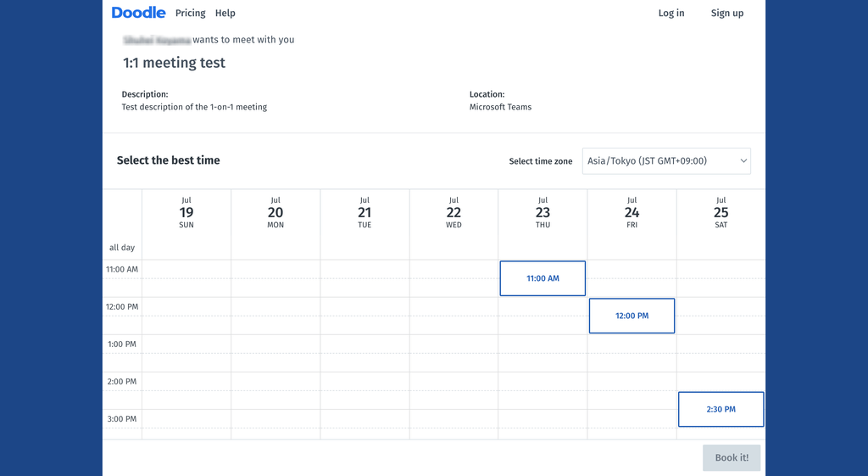Open the time zone dropdown
Screen dimensions: 868x476
click(666, 160)
